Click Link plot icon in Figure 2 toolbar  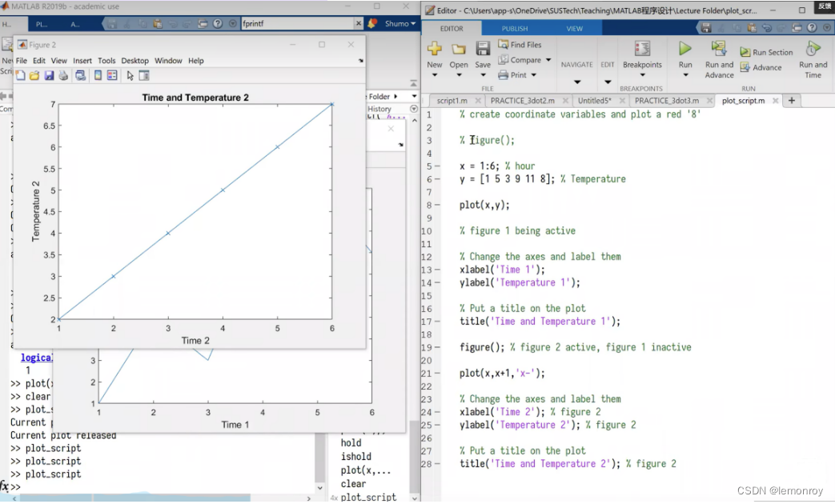[80, 75]
